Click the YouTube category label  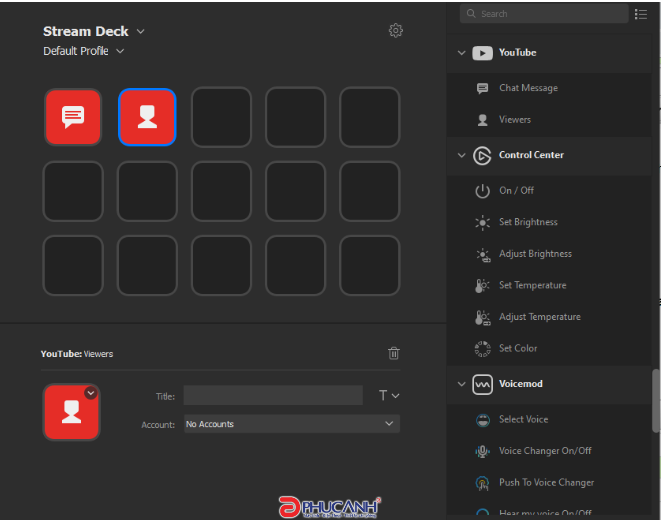pos(518,53)
